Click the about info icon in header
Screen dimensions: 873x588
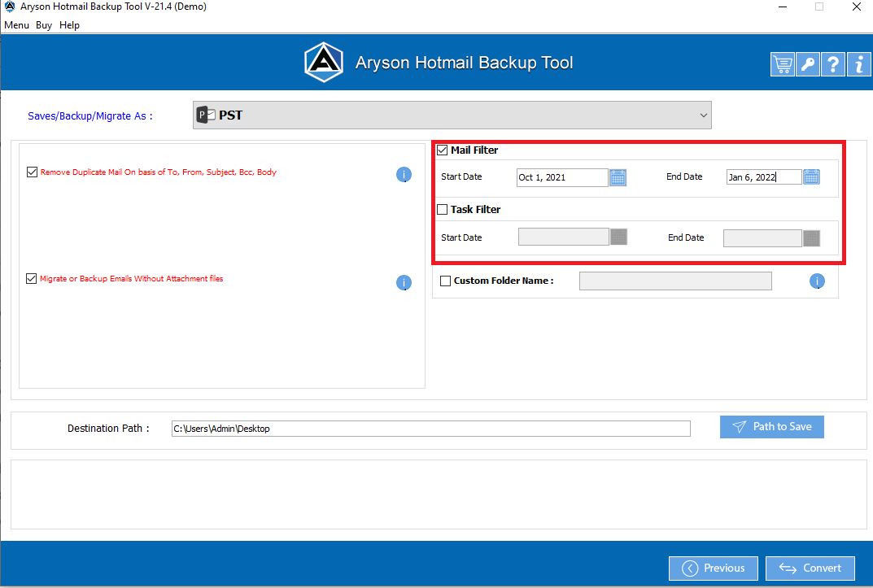[859, 64]
